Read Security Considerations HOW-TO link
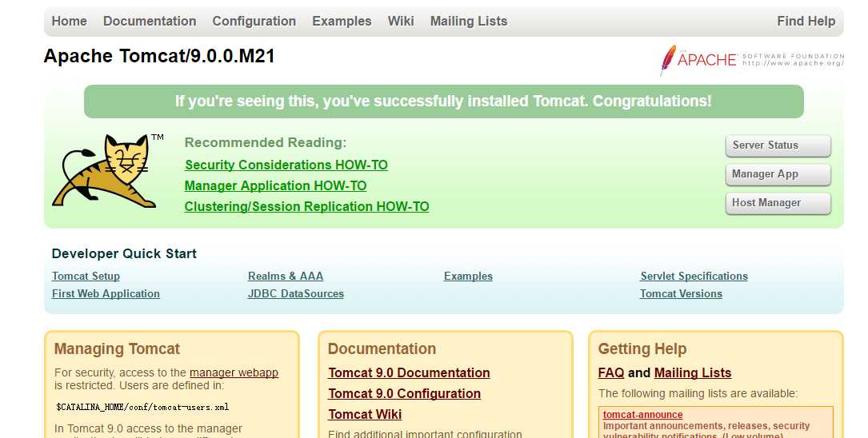The image size is (868, 438). click(x=286, y=165)
